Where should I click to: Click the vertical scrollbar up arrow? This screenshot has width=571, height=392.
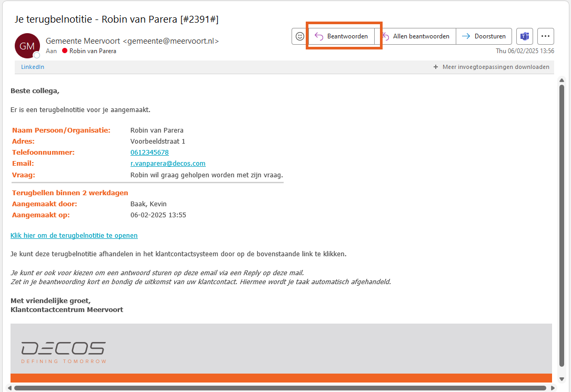562,80
